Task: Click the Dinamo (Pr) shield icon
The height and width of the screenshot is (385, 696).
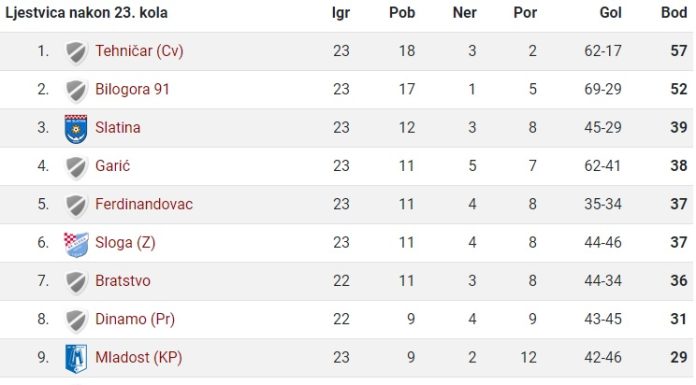Action: 76,321
